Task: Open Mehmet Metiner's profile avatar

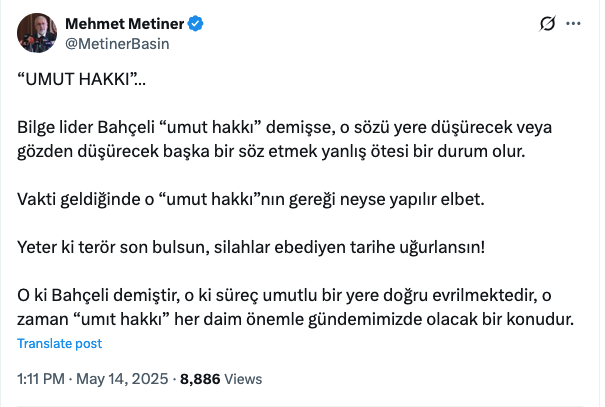Action: (36, 33)
